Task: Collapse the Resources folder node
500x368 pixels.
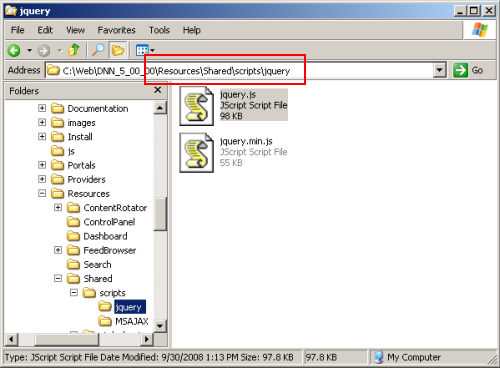Action: coord(42,193)
